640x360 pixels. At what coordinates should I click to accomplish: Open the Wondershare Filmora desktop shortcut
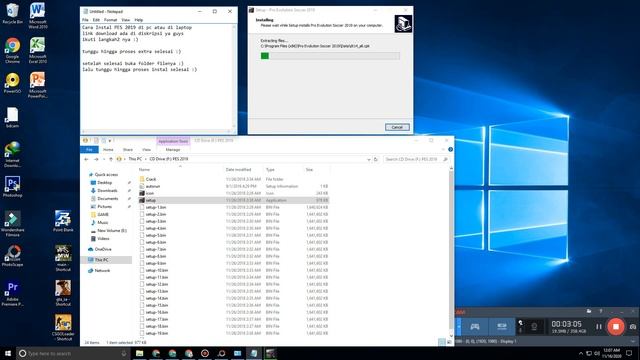[x=12, y=223]
